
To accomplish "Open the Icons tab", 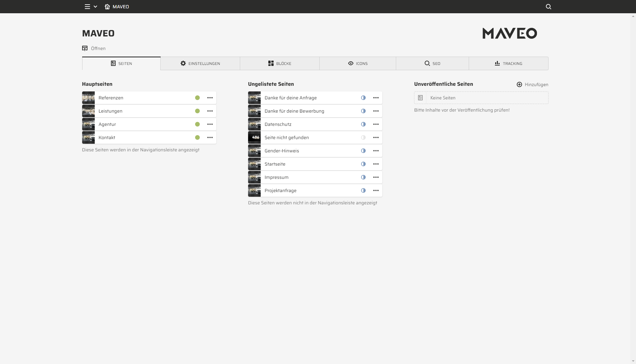I will tap(358, 63).
